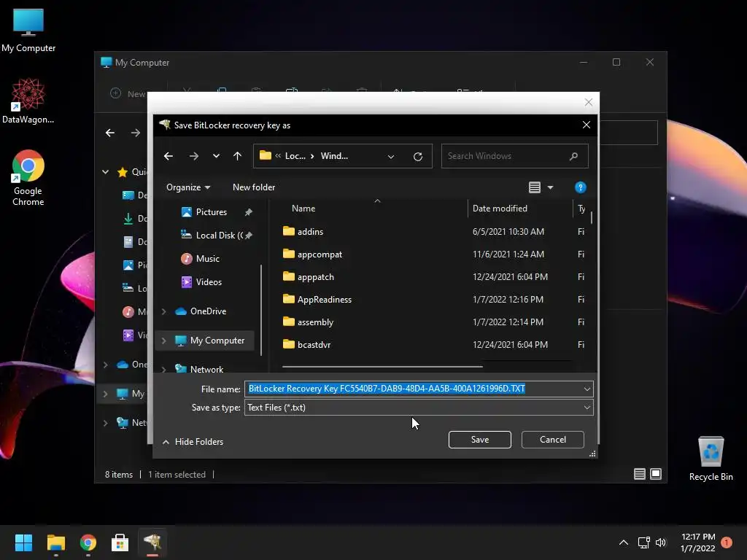Click Save to store recovery key
Viewport: 747px width, 560px height.
(480, 440)
